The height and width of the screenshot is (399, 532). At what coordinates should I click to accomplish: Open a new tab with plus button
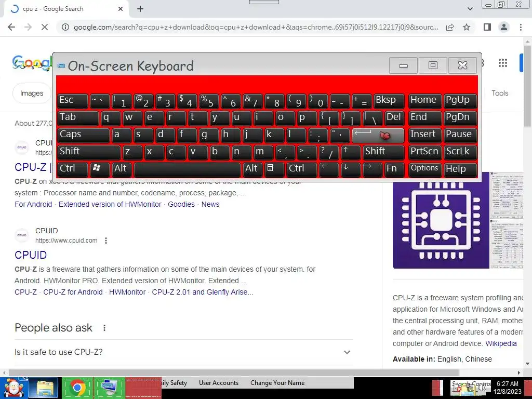[x=140, y=9]
